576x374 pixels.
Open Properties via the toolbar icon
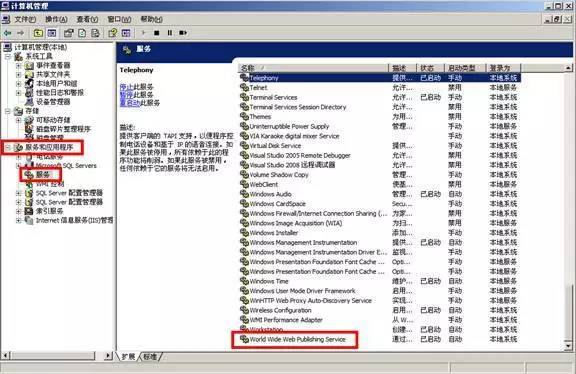coord(69,33)
